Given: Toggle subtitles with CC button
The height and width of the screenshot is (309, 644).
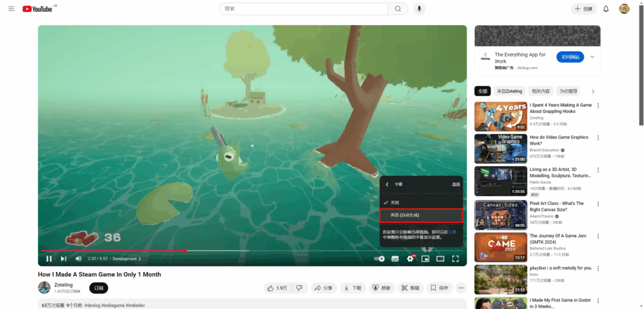Looking at the screenshot, I should coord(395,259).
